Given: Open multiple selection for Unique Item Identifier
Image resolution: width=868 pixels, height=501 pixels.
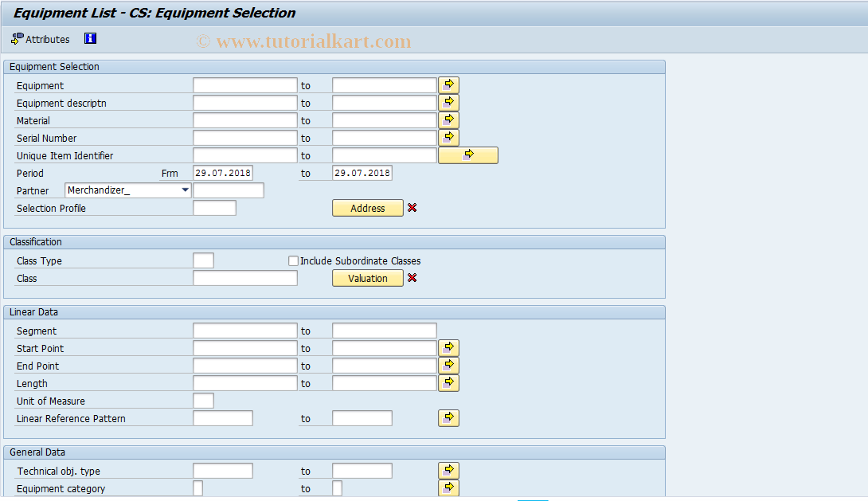Looking at the screenshot, I should click(468, 155).
